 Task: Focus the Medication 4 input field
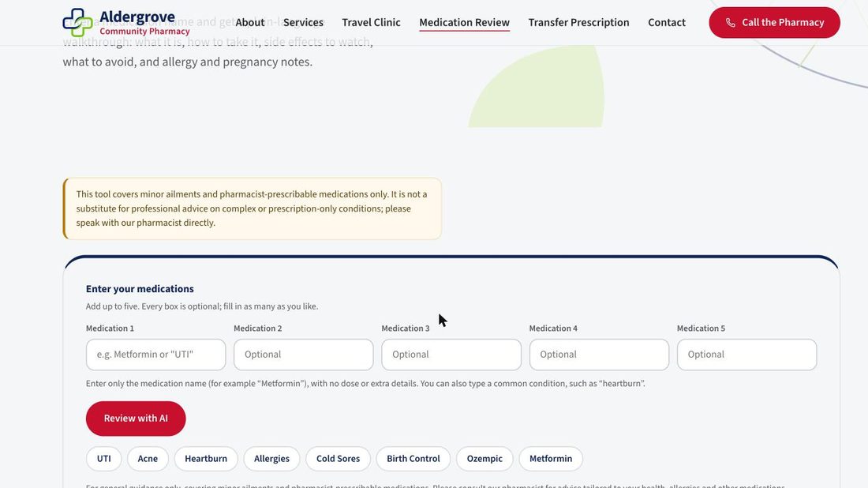(x=599, y=355)
